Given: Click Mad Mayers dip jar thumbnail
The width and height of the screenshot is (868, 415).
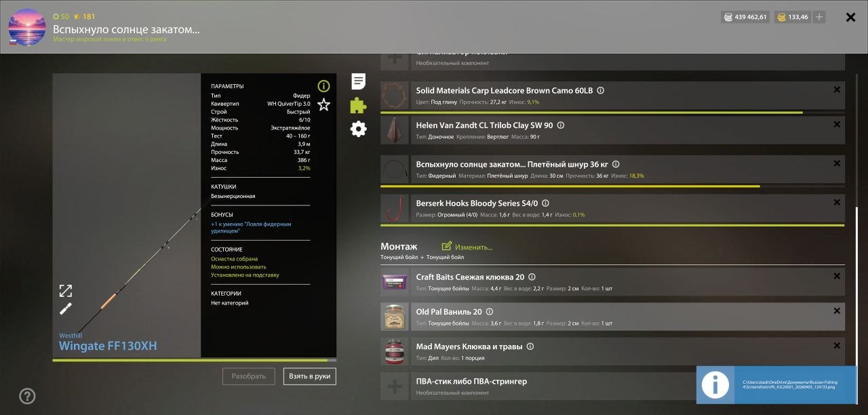Looking at the screenshot, I should click(x=394, y=351).
